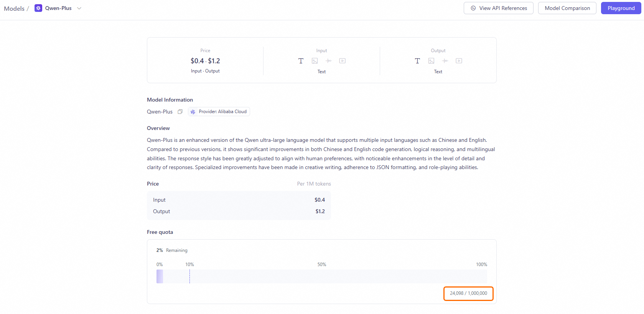Click the Input video modality icon
Screen dimensions: 644x314
click(343, 61)
